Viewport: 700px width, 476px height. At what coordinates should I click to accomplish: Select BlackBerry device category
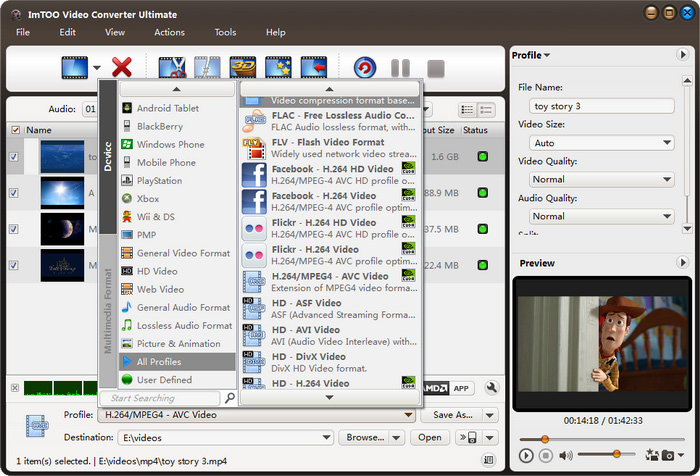[177, 126]
